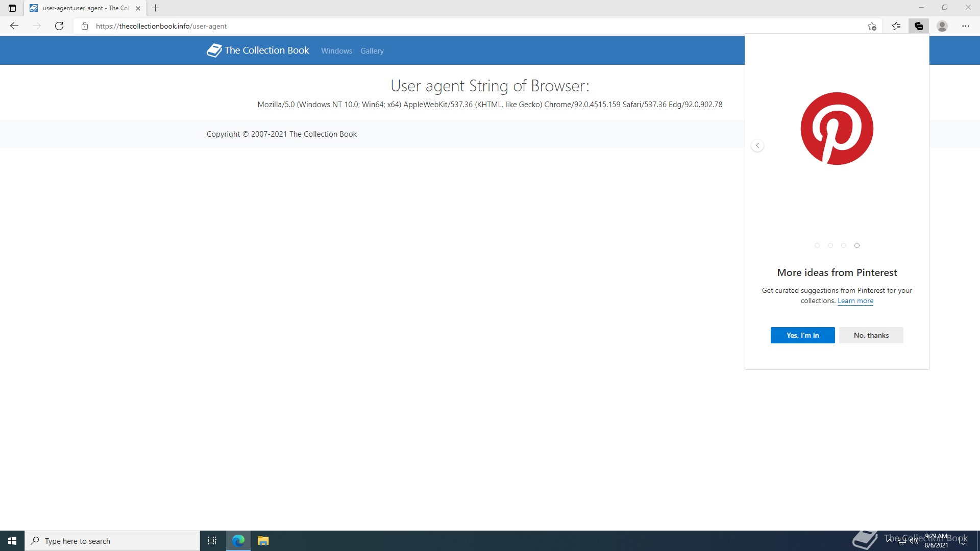Click the address bar URL field

tap(477, 26)
